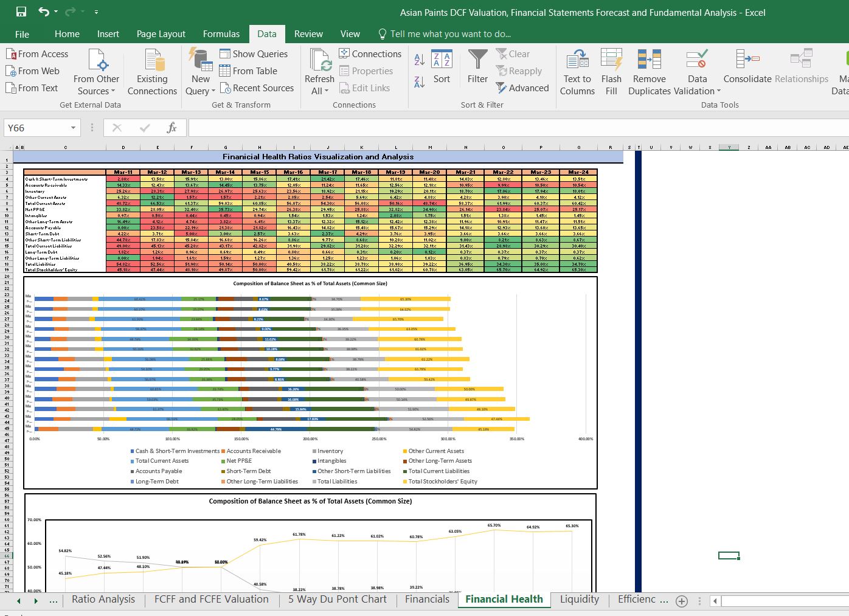Open Recent Sources
Image resolution: width=849 pixels, height=616 pixels.
coord(257,88)
